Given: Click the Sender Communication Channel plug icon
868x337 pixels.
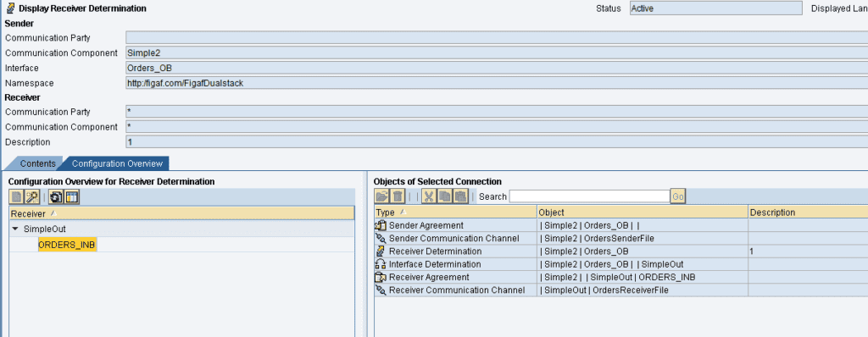Looking at the screenshot, I should point(381,238).
